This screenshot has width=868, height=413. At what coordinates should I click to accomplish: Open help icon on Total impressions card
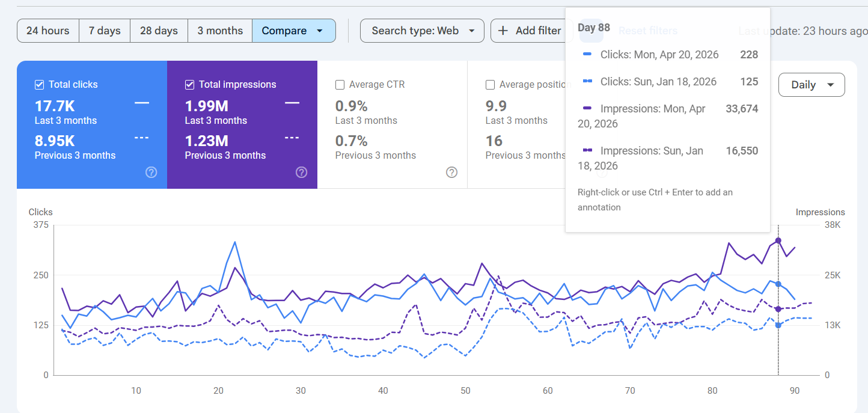point(302,173)
